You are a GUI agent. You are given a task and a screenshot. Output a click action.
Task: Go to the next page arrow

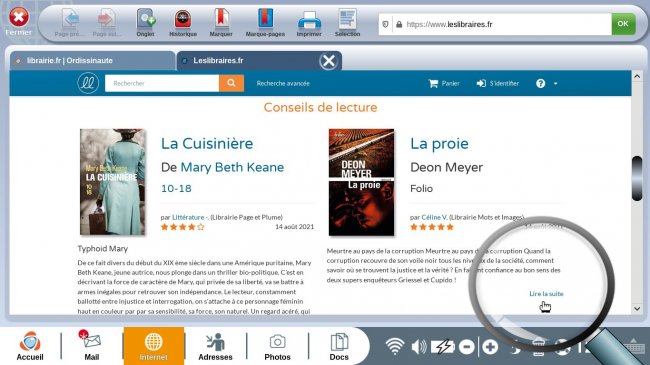pos(107,19)
